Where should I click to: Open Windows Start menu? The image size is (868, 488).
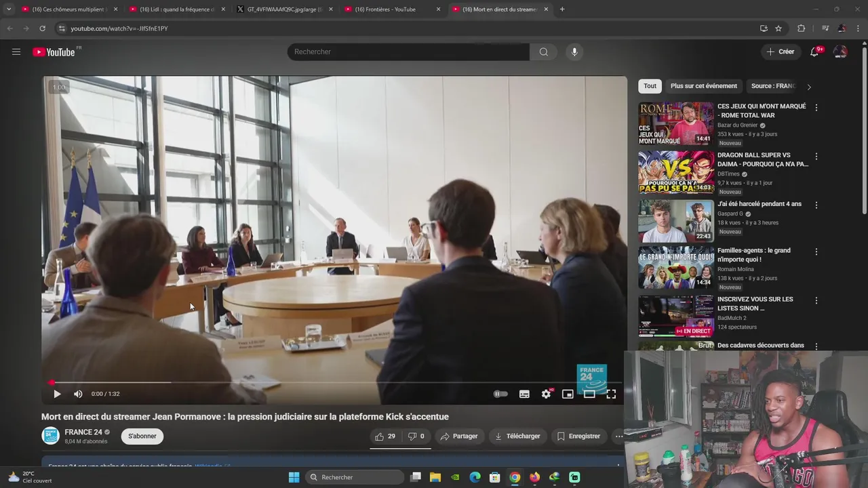click(294, 477)
